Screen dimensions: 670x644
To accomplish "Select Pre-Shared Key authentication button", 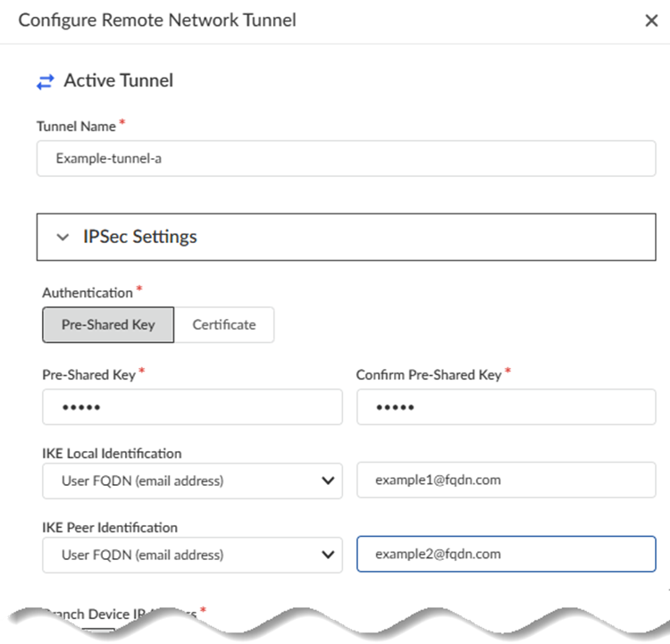I will tap(108, 325).
